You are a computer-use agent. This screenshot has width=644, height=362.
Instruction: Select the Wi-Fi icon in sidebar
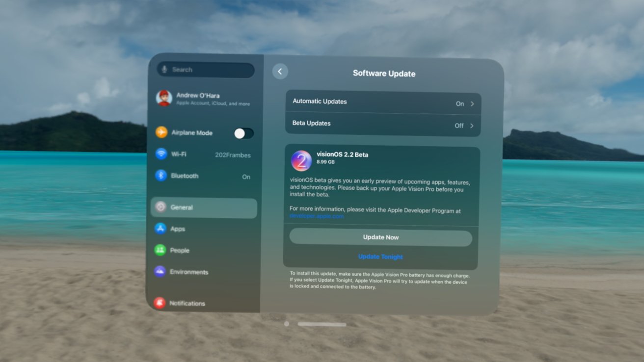[161, 154]
